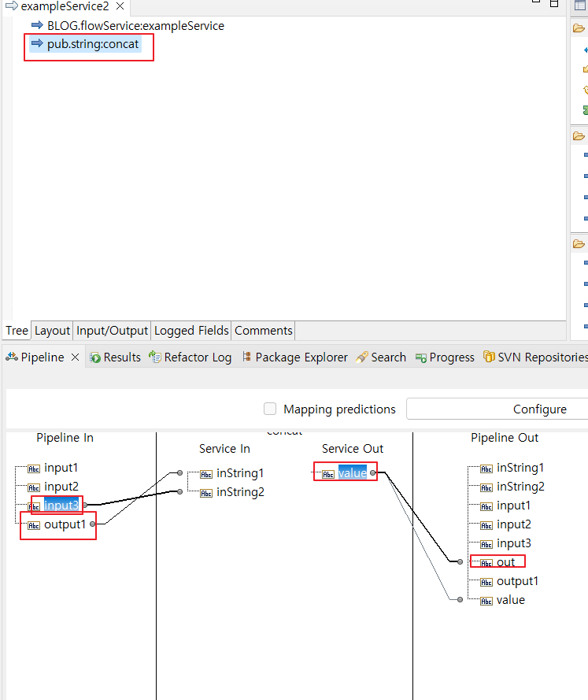Click the string type icon of inString1 in Service In
This screenshot has width=588, height=700.
tap(206, 475)
